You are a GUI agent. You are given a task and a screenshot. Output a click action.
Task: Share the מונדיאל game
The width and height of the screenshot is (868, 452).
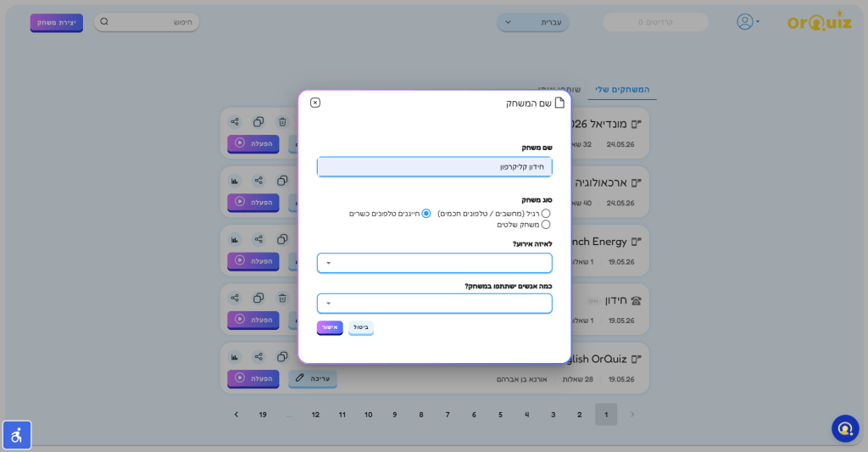(x=235, y=122)
